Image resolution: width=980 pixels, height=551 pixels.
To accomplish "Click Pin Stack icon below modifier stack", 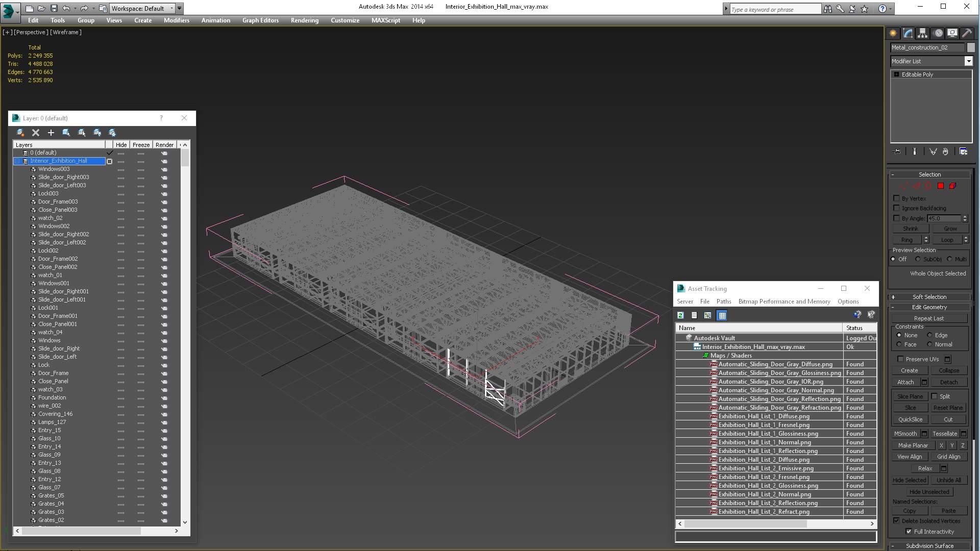I will point(897,152).
